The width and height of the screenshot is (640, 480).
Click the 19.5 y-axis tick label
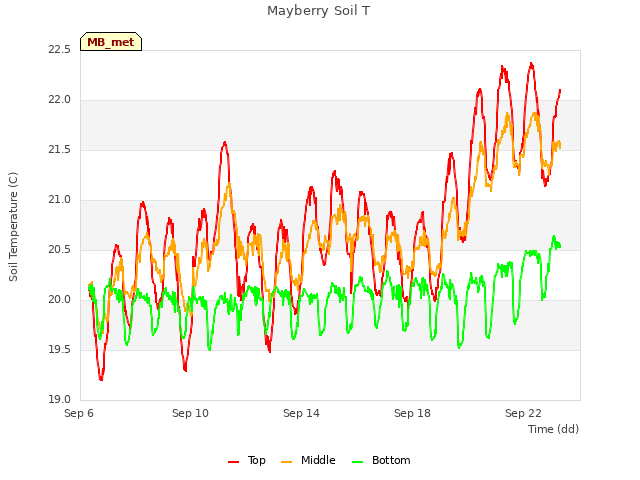click(x=59, y=349)
